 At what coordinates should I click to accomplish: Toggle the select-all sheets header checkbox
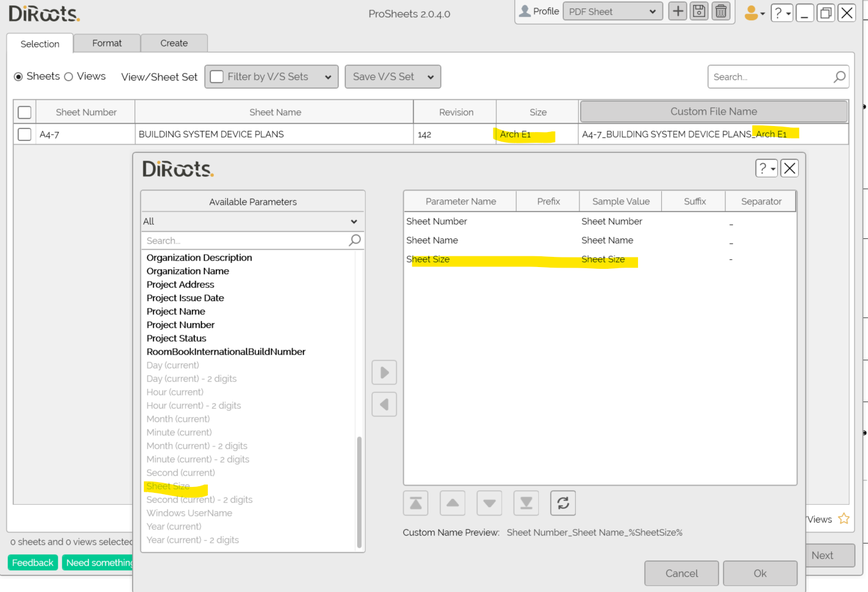coord(24,112)
